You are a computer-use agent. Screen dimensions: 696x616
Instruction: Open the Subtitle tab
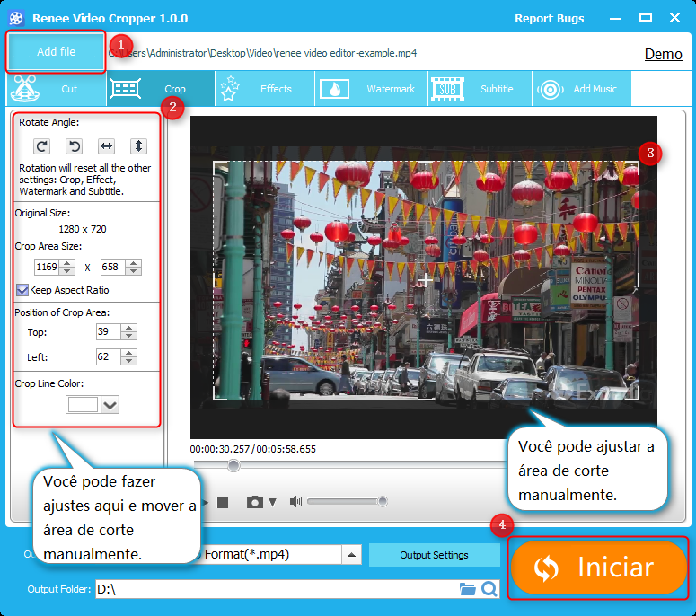pyautogui.click(x=480, y=88)
